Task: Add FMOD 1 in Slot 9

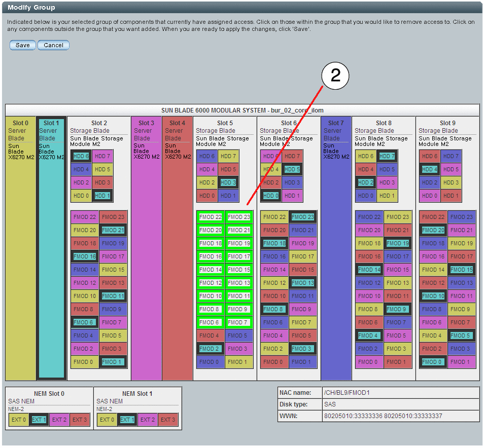Action: pos(462,362)
